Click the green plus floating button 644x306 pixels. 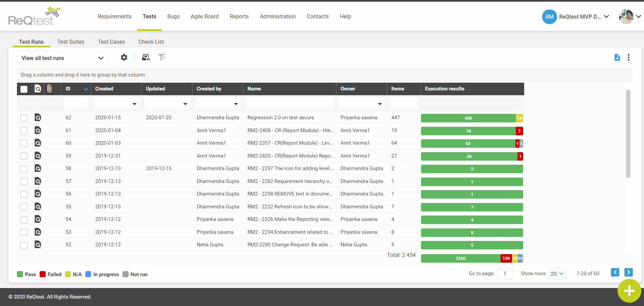point(629,291)
